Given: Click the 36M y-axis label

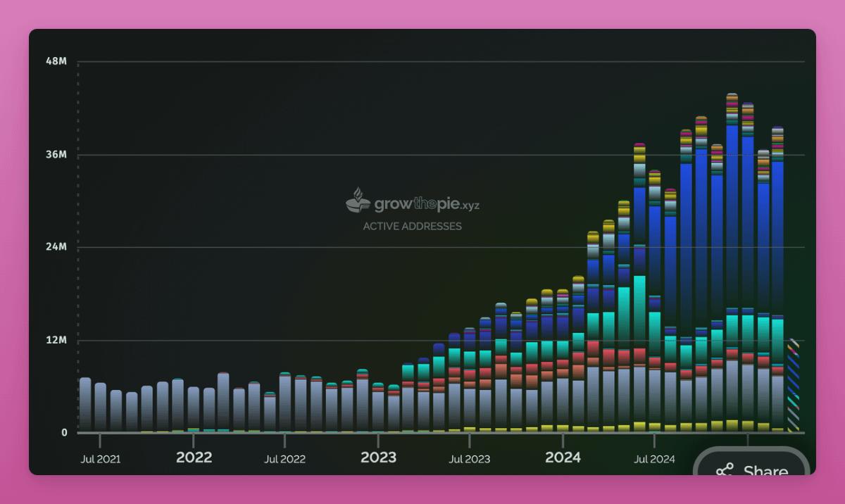Looking at the screenshot, I should 56,154.
